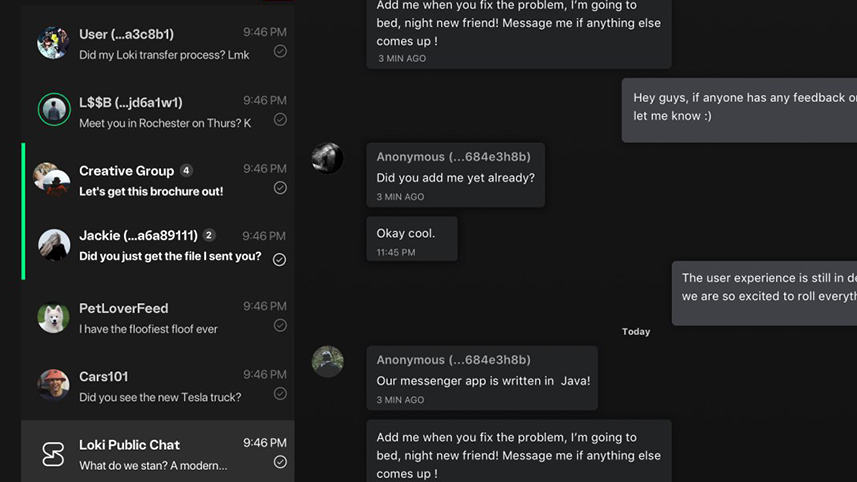Click the read checkmark on Jackie's conversation
The height and width of the screenshot is (482, 857).
(279, 259)
